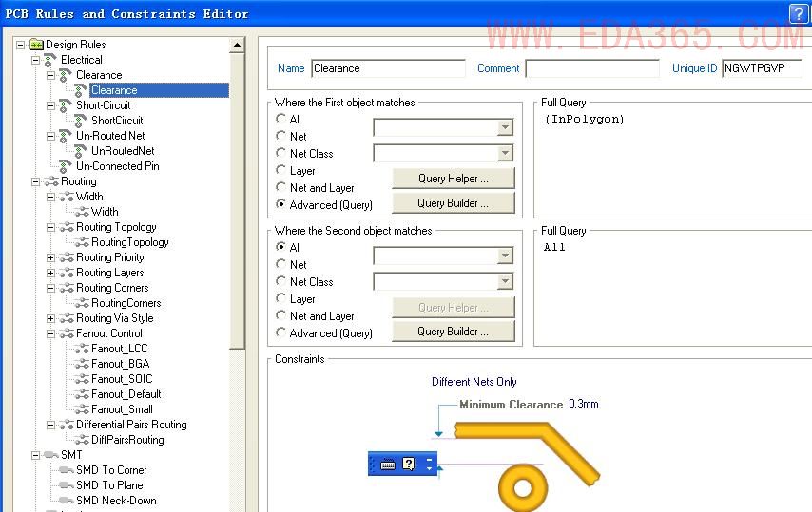812x512 pixels.
Task: Expand the Routing Layers node
Action: coord(50,273)
